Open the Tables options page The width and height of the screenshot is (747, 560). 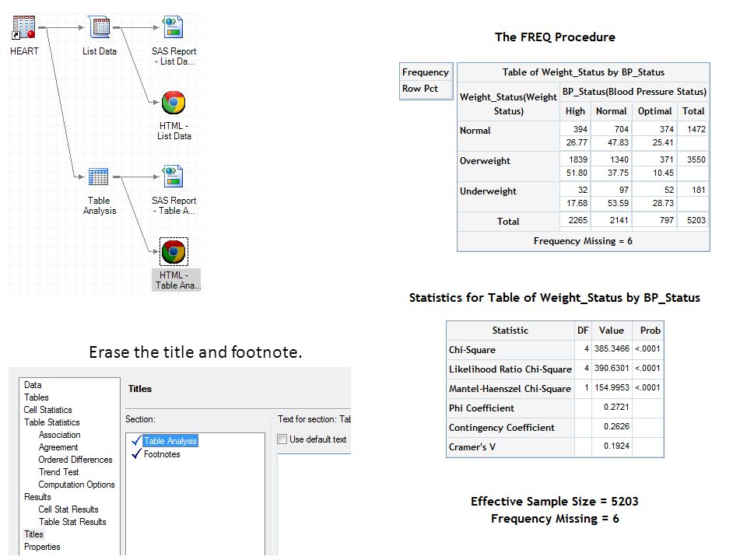37,397
